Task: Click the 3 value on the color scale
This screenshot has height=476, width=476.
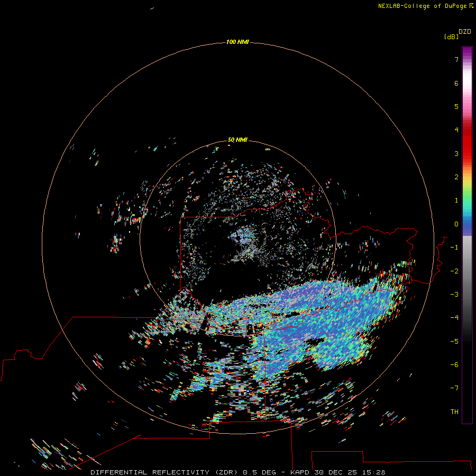Action: point(456,153)
